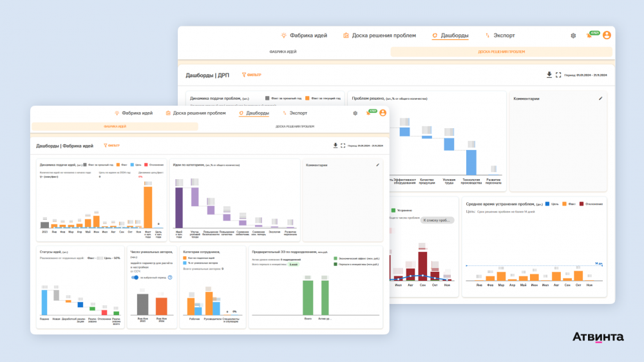
Task: Switch to the ДОСКА РЕШЕНИЯ ПРОБЛЕМ sub-tab in front window
Action: 294,126
